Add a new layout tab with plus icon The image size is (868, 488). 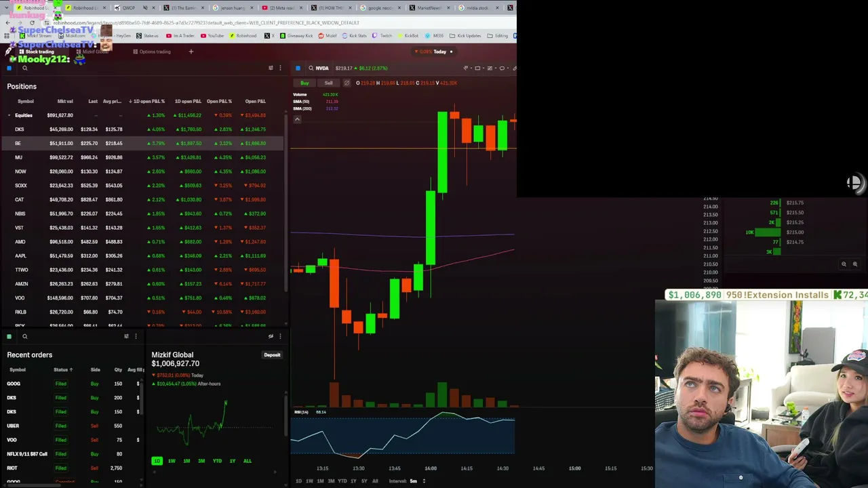click(x=191, y=52)
